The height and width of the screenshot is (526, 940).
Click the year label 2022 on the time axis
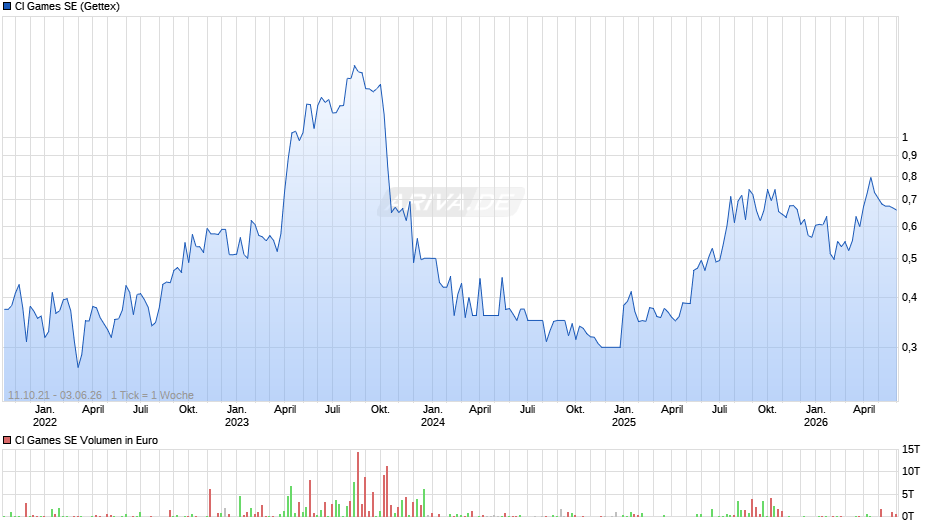(45, 422)
